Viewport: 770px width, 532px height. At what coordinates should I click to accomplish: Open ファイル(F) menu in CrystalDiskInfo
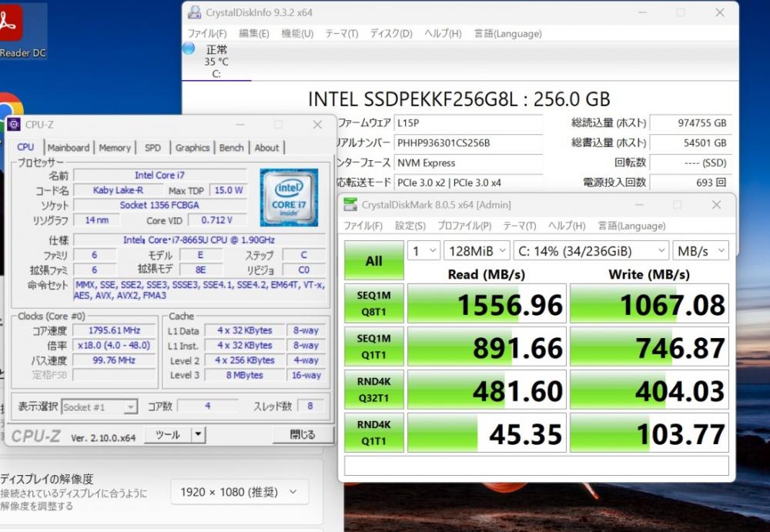point(207,33)
